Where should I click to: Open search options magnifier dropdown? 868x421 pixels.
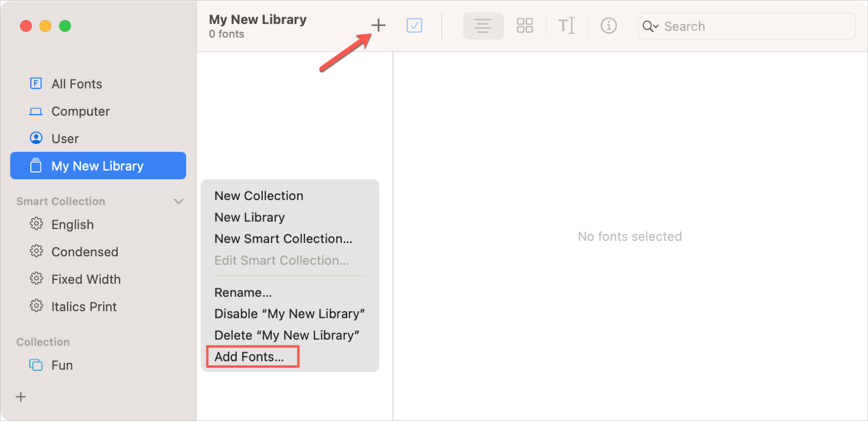click(x=651, y=26)
